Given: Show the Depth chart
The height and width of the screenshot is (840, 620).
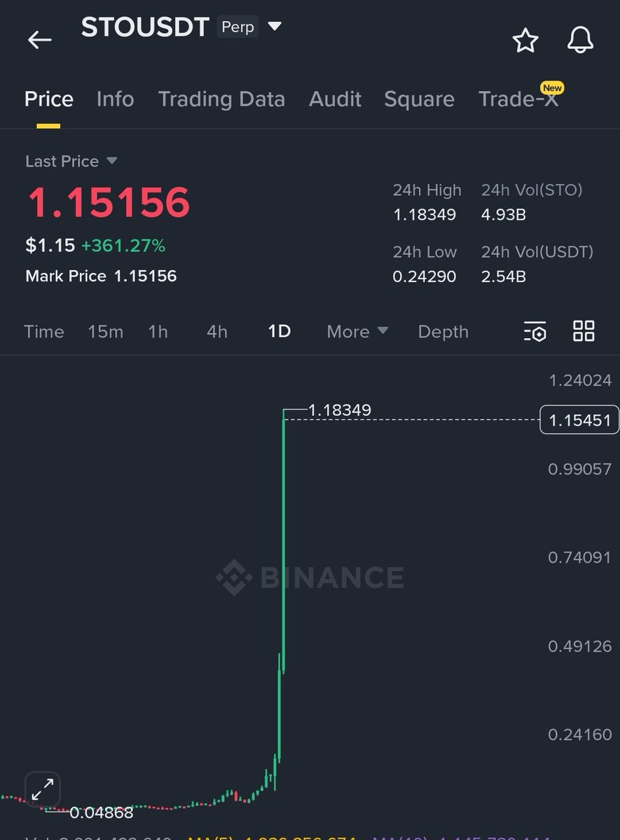Looking at the screenshot, I should click(x=443, y=331).
